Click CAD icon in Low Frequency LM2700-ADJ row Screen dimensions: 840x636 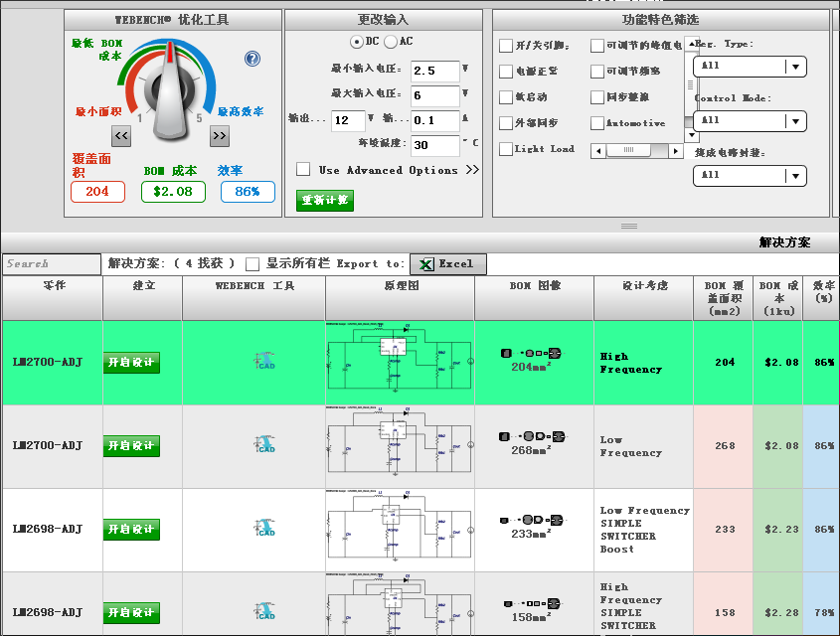coord(264,445)
